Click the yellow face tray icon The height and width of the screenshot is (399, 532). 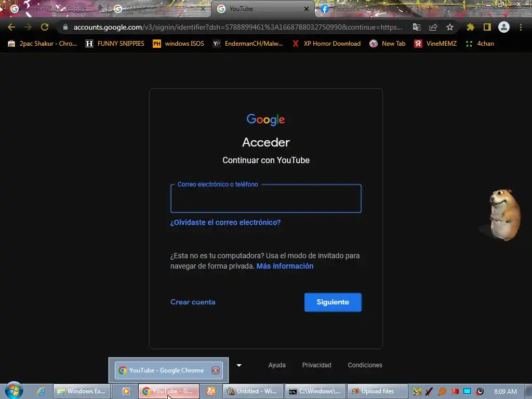click(x=417, y=391)
